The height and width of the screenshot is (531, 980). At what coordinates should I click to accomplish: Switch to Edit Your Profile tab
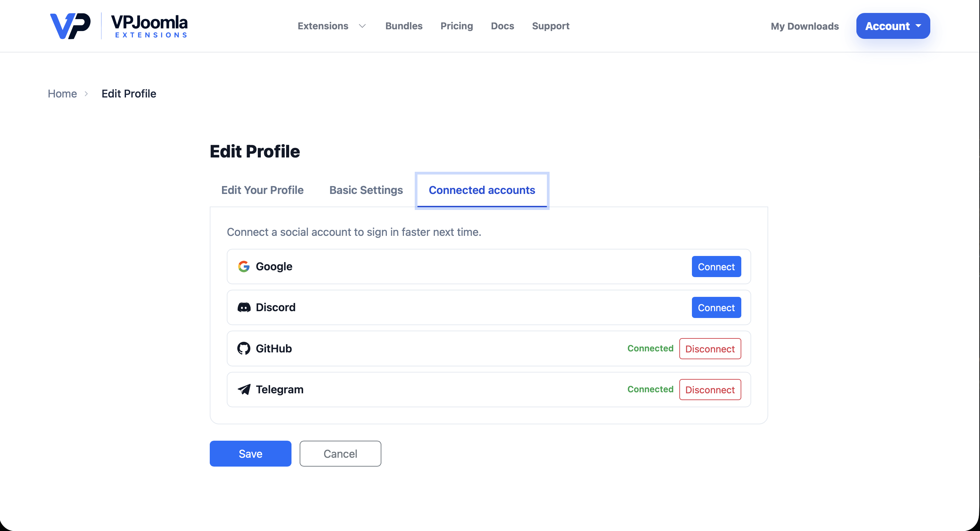point(263,190)
